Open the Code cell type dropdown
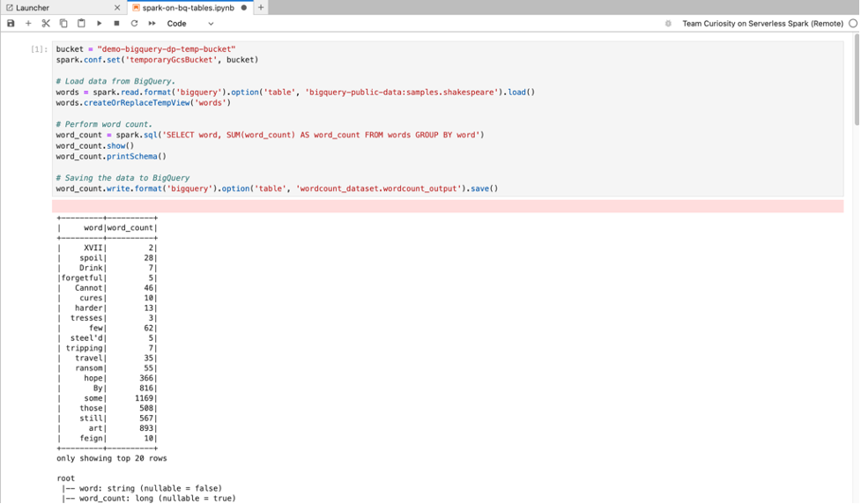The height and width of the screenshot is (504, 861). tap(190, 24)
